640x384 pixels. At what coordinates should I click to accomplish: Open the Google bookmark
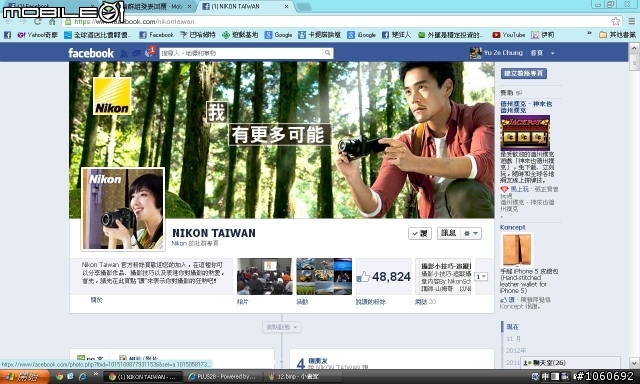pyautogui.click(x=278, y=35)
